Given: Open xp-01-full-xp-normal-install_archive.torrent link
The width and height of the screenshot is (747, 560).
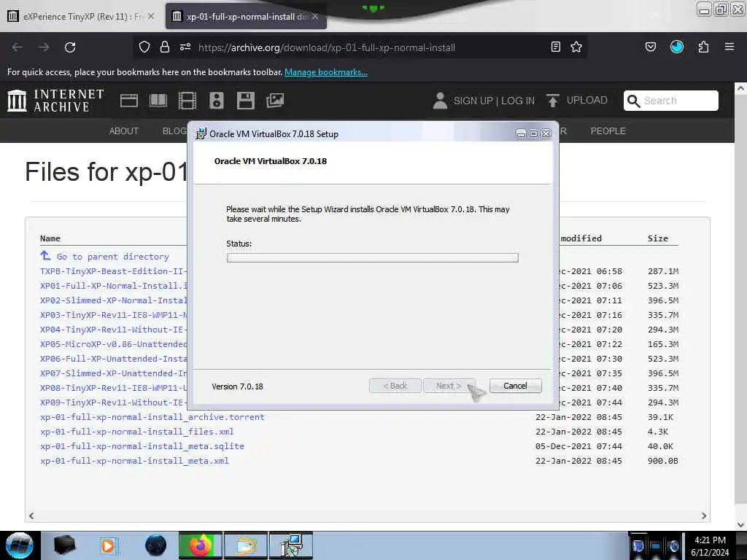Looking at the screenshot, I should (152, 416).
